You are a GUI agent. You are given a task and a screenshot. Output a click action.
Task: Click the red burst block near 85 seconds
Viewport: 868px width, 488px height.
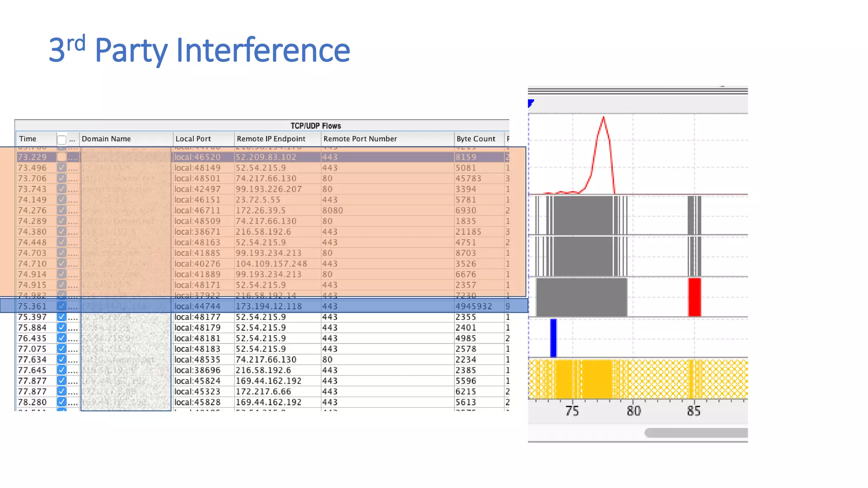(694, 297)
